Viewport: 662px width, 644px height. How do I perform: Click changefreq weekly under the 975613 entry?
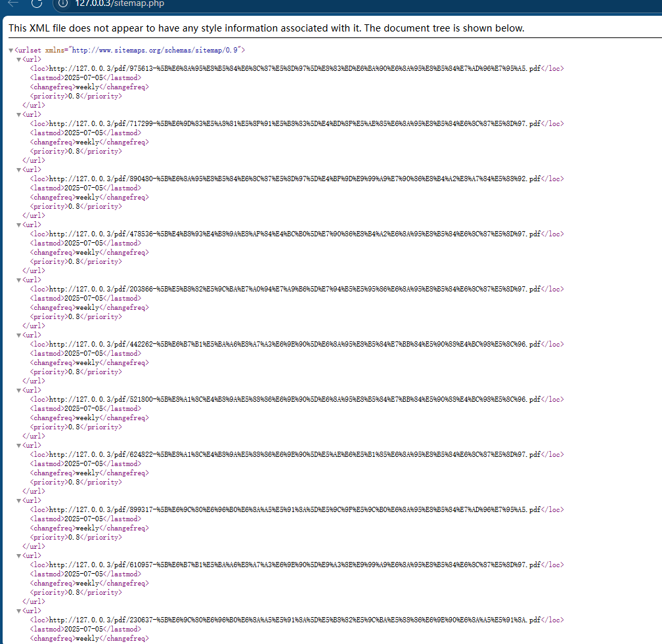pos(89,87)
